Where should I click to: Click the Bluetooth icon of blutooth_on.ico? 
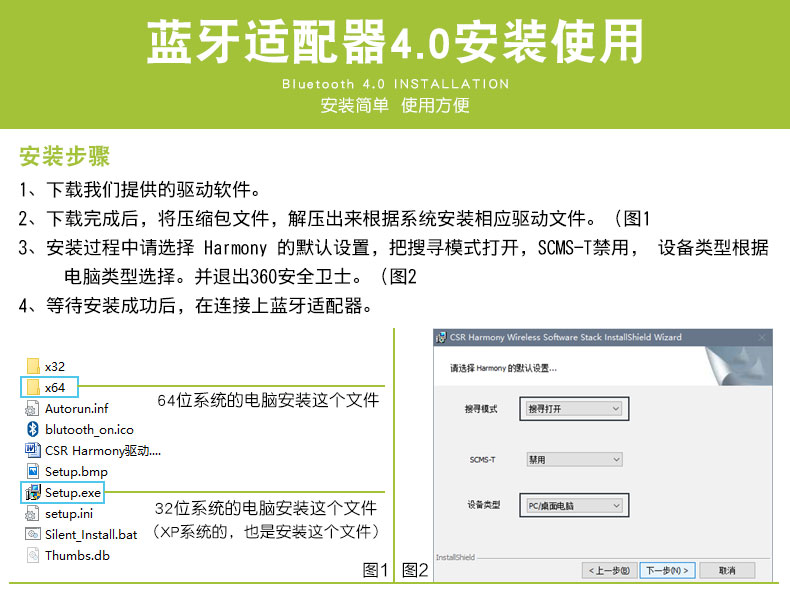coord(33,429)
